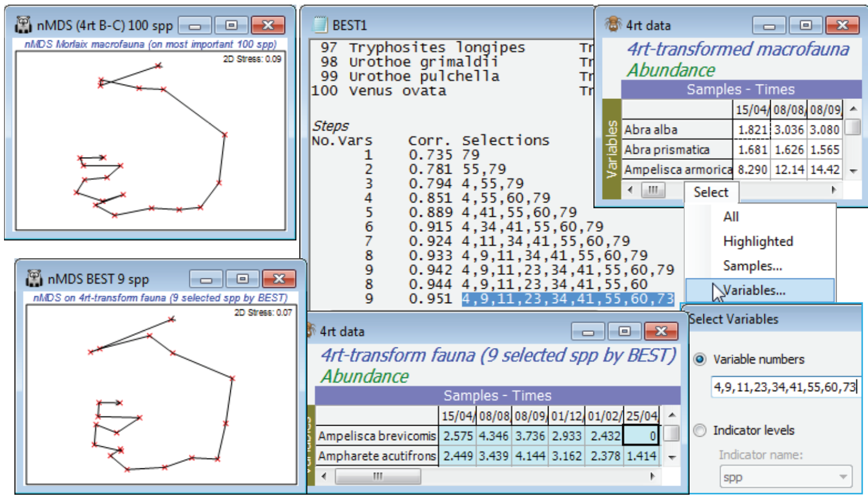The width and height of the screenshot is (868, 497).
Task: Click the 97 Tryphosites longipes line
Action: pos(423,48)
